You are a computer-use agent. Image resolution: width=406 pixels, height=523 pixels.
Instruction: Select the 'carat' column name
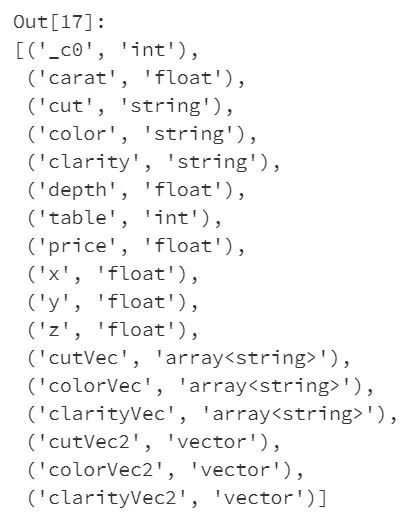click(77, 78)
